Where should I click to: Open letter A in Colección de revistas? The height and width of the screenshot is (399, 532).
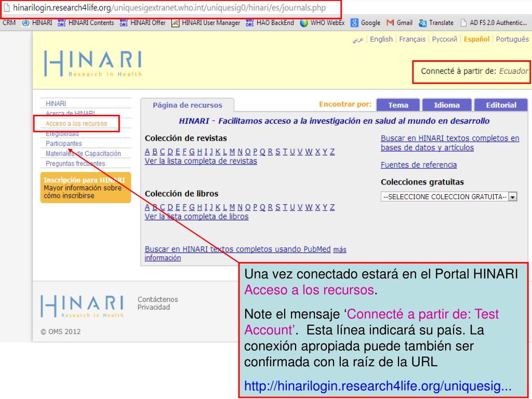(x=147, y=152)
